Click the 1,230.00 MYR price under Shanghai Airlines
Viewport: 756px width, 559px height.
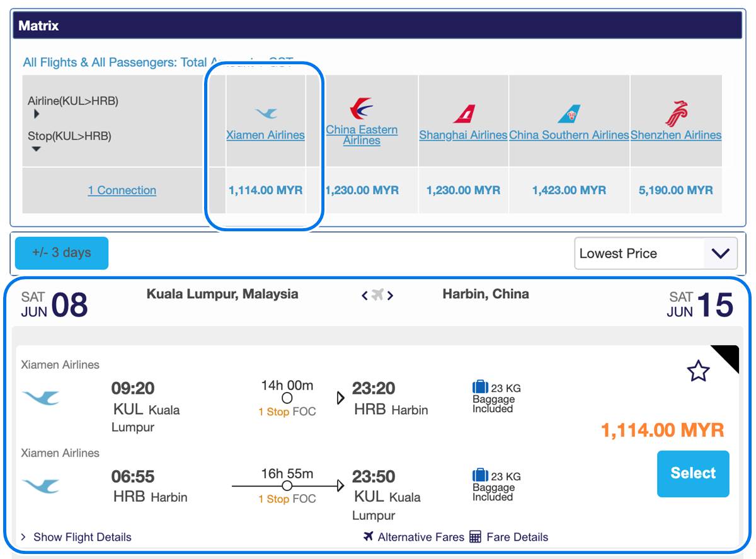(x=464, y=190)
